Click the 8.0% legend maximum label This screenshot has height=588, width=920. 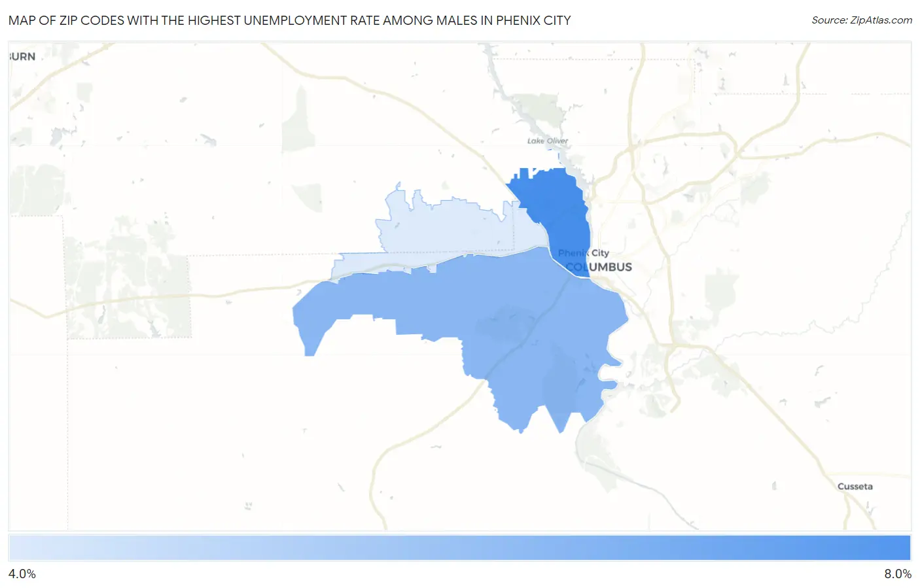pos(898,574)
